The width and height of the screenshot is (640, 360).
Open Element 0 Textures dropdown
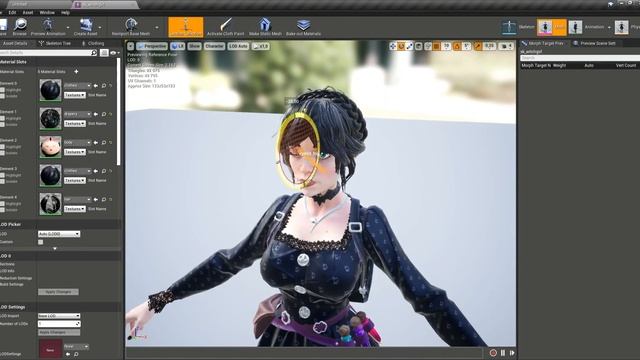pos(75,95)
